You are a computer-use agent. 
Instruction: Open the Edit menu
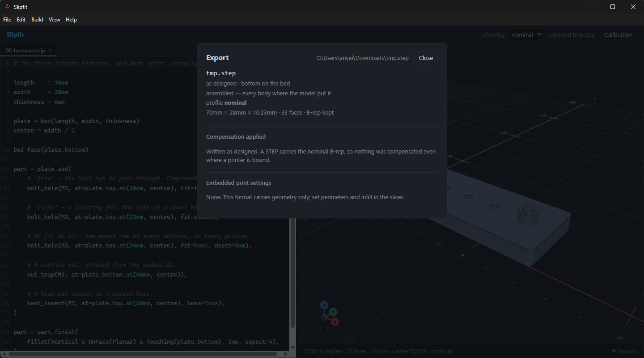pyautogui.click(x=21, y=20)
